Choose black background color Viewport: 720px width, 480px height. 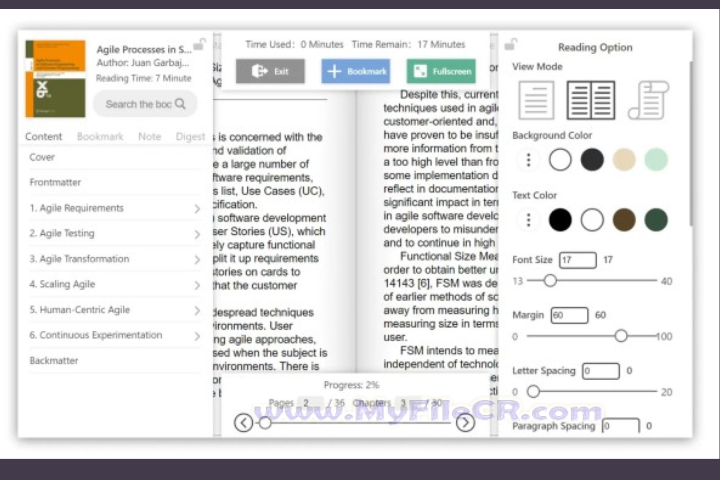[x=592, y=160]
